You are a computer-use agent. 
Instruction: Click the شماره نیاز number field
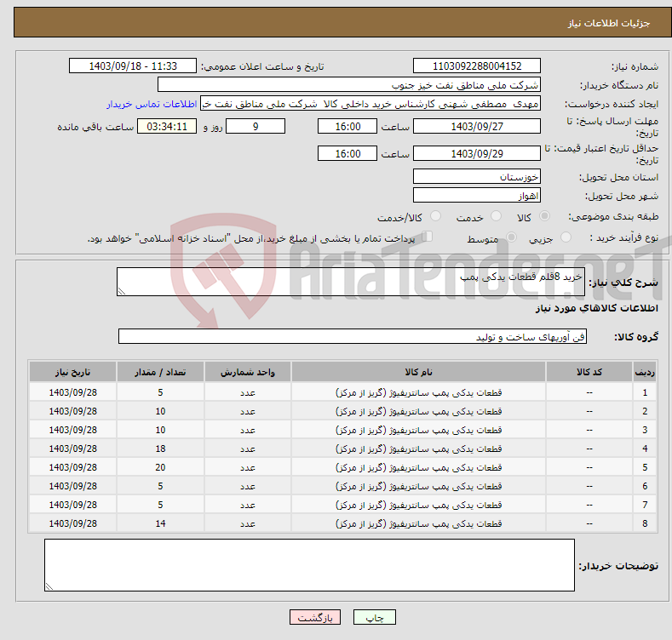pos(477,66)
